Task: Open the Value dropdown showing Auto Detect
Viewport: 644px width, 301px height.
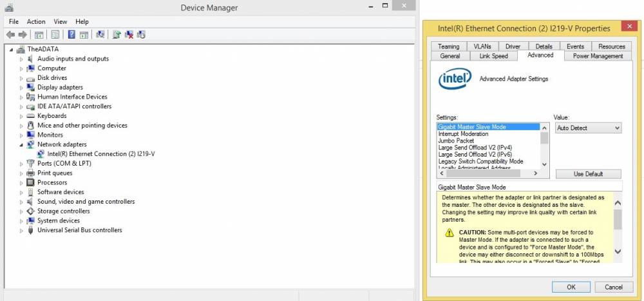Action: 588,128
